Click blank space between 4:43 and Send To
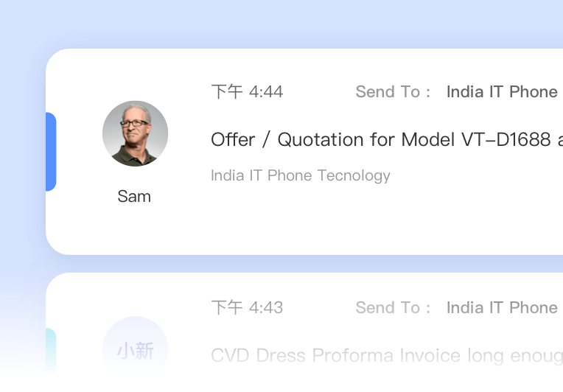 (x=319, y=308)
